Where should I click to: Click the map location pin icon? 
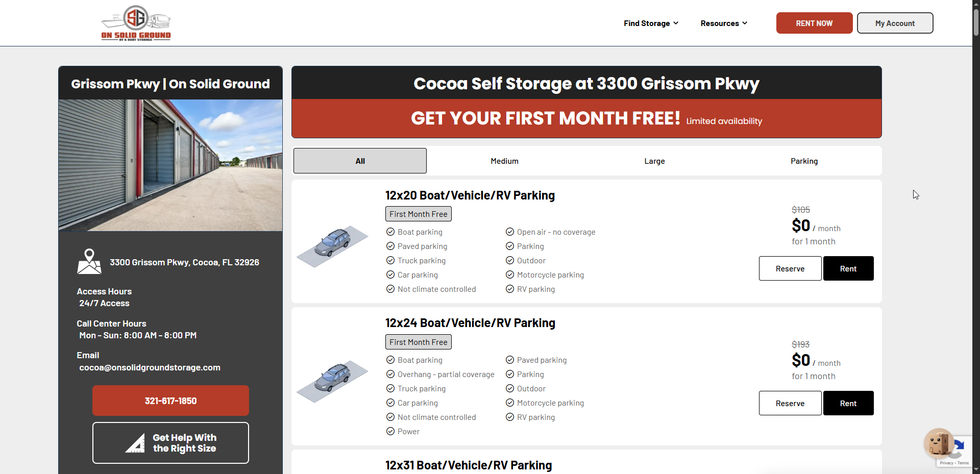tap(89, 261)
